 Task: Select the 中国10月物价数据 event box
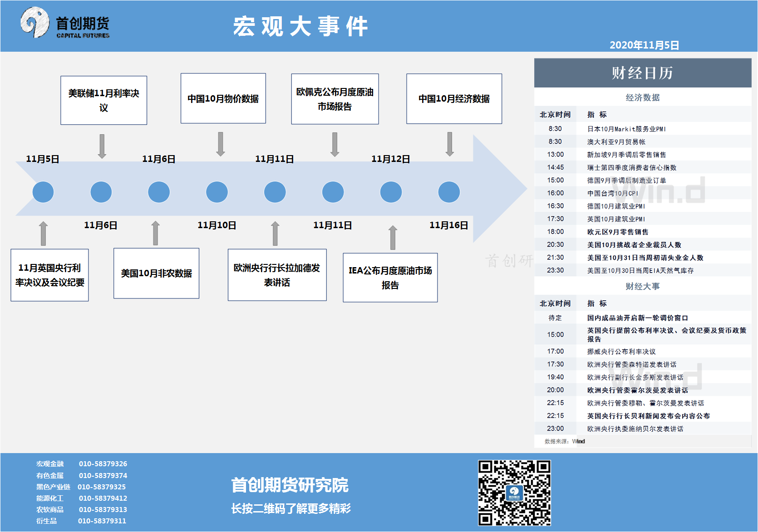tap(223, 98)
